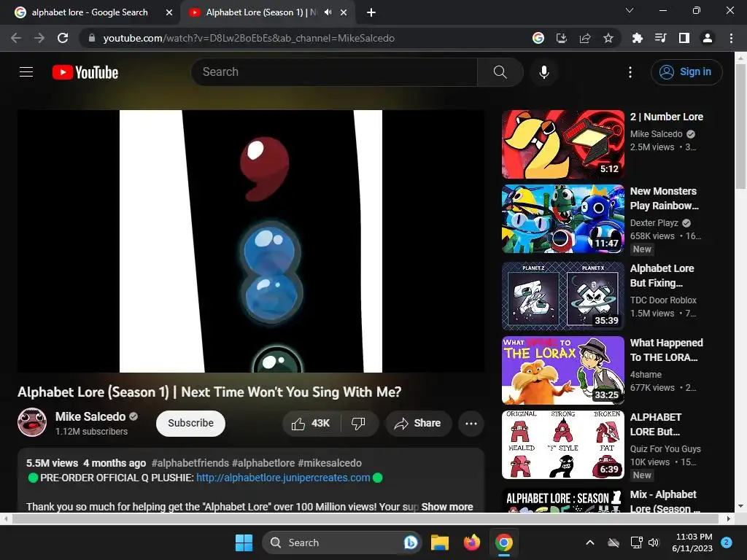Open Alphabet Lore But Fixing thumbnail

[x=563, y=296]
